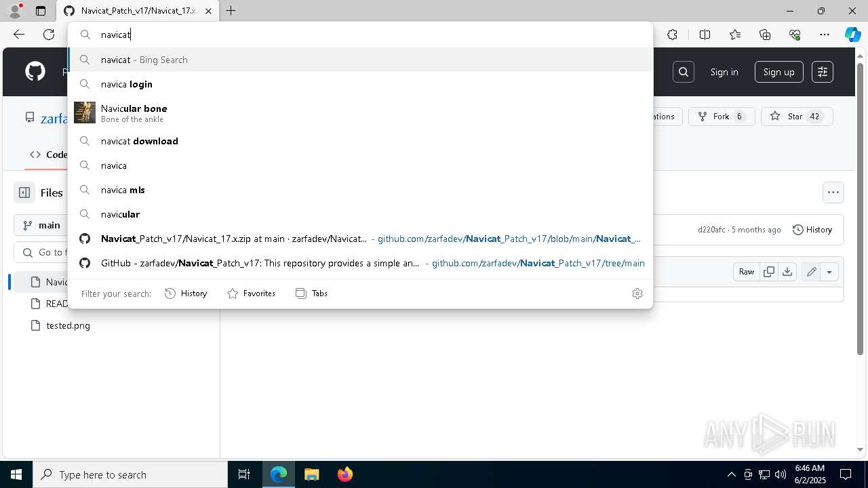868x488 pixels.
Task: Download the raw file icon
Action: tap(787, 272)
